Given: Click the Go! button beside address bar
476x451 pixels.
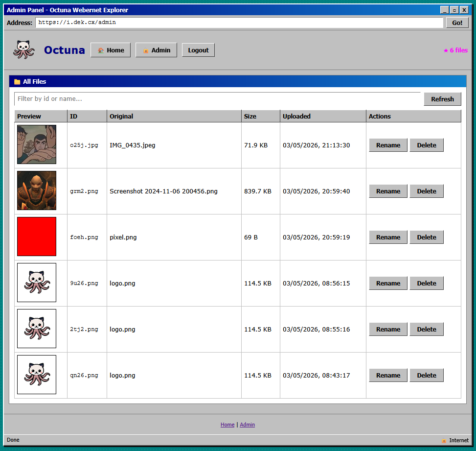Looking at the screenshot, I should (x=457, y=23).
